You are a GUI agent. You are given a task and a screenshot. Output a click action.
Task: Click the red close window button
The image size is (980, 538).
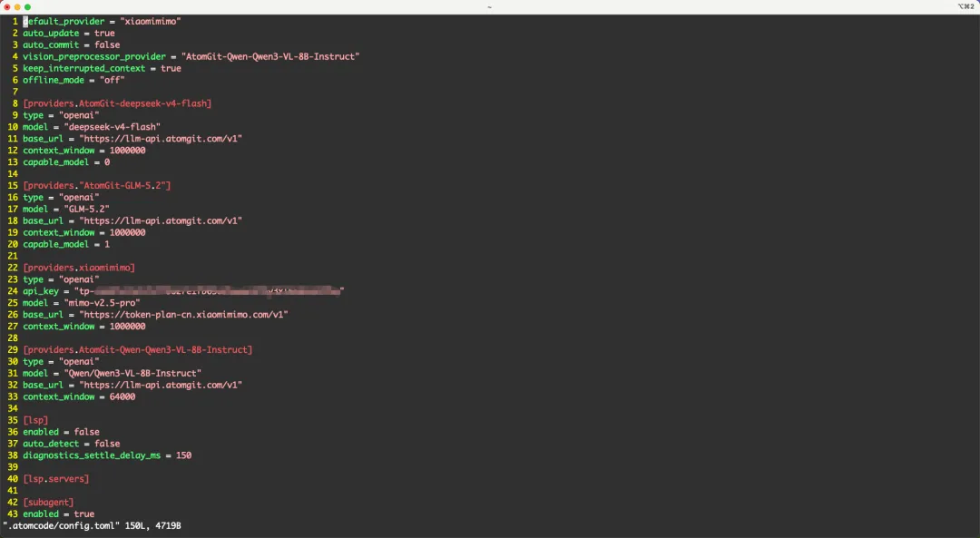click(7, 7)
